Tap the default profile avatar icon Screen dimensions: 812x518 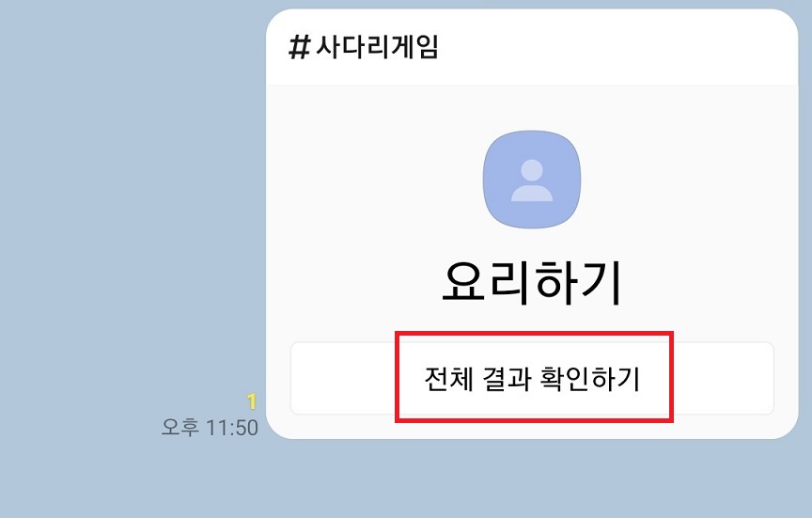click(532, 180)
